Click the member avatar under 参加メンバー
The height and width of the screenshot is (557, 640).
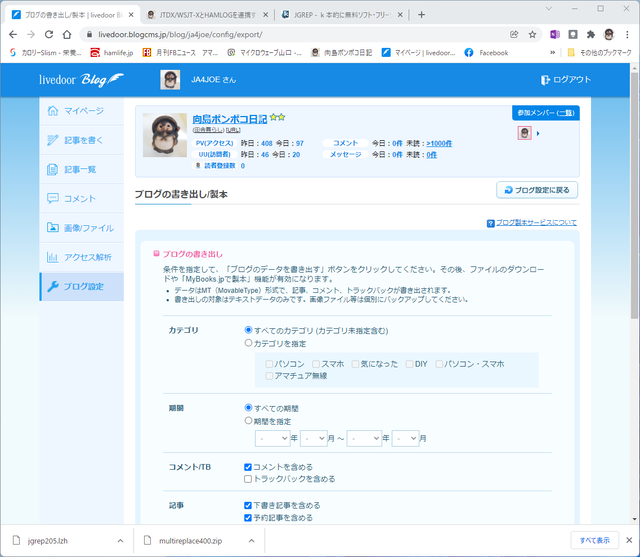(x=524, y=133)
